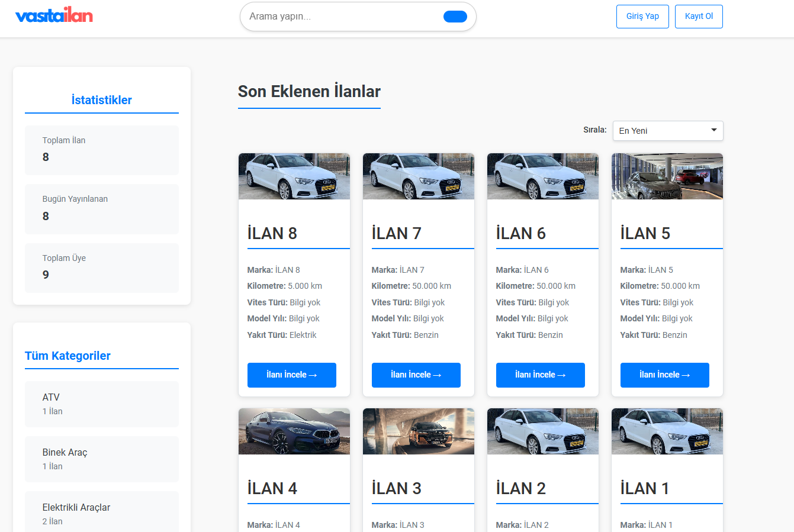
Task: Open the Binek Araç category
Action: [102, 459]
